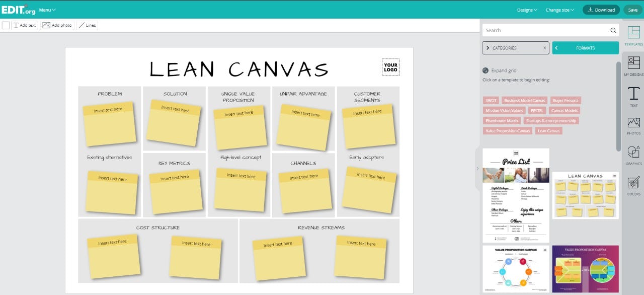Expand the Designs dropdown
This screenshot has width=644, height=295.
click(527, 10)
